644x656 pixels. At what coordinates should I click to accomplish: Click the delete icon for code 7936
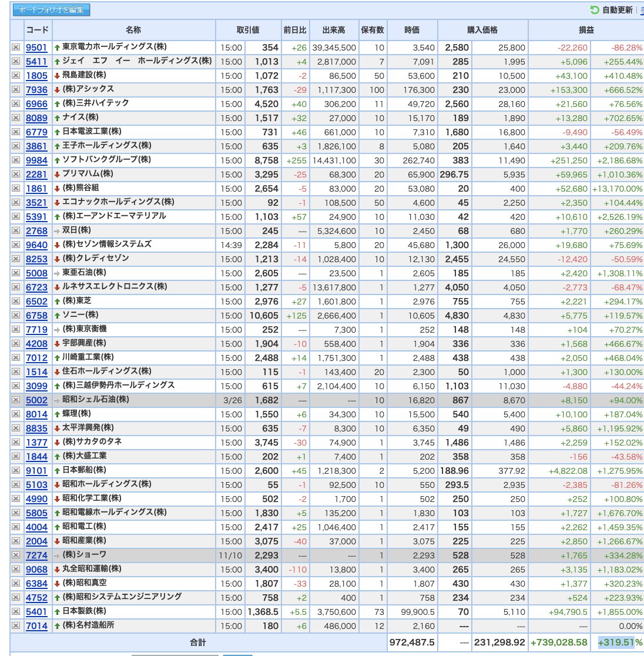16,89
